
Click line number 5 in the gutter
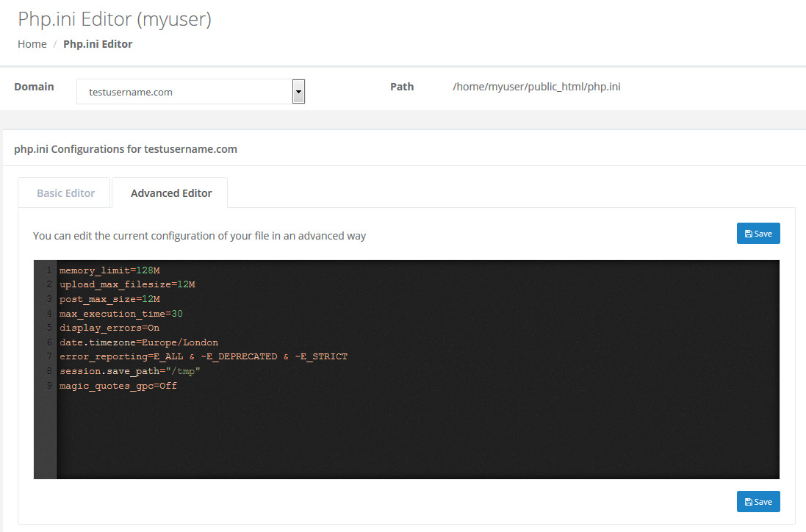[x=48, y=328]
